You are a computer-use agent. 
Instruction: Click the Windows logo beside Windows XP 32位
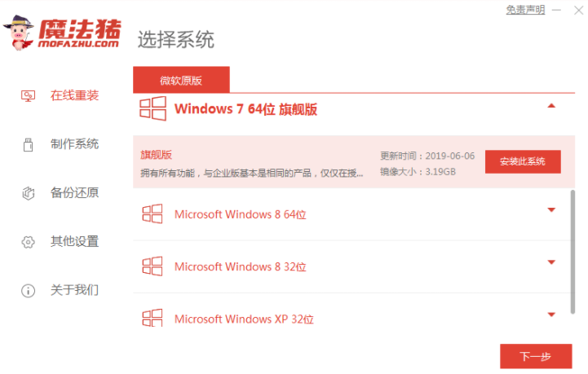(x=153, y=318)
